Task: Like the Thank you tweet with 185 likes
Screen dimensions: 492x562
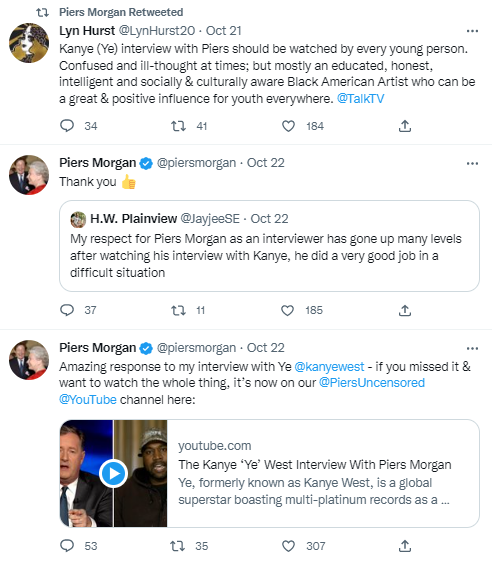Action: pos(287,310)
